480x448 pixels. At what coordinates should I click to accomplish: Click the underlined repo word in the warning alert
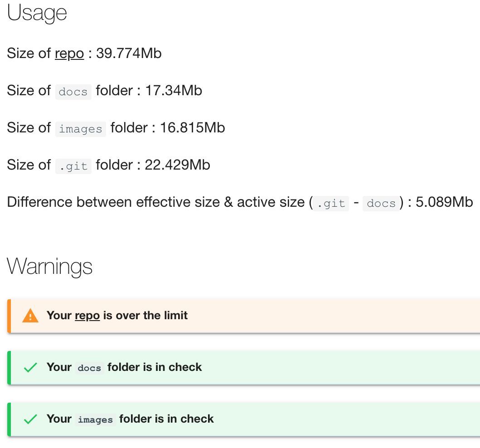click(x=87, y=316)
